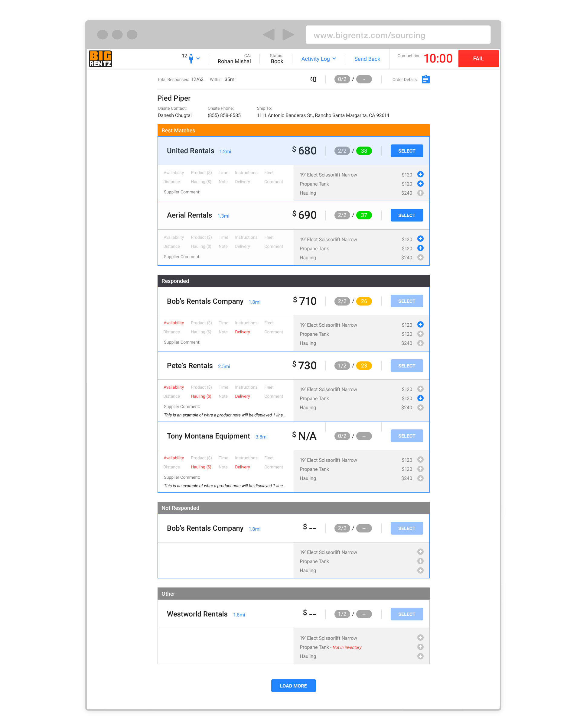The image size is (580, 728).
Task: Click Pete's Rentals red Hauling ($) flag
Action: point(201,396)
